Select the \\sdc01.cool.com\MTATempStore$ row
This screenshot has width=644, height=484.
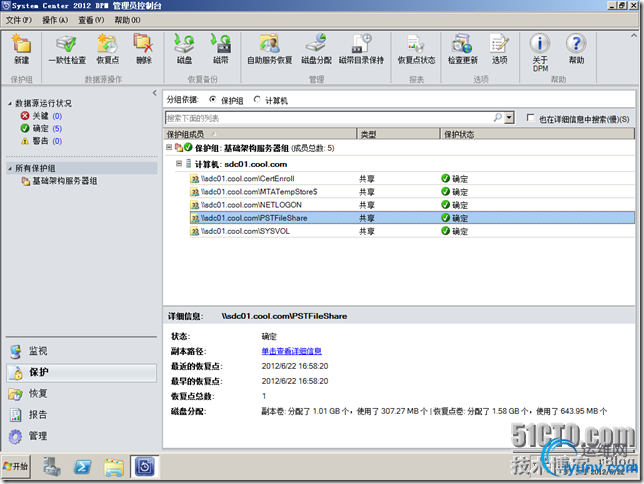click(412, 192)
